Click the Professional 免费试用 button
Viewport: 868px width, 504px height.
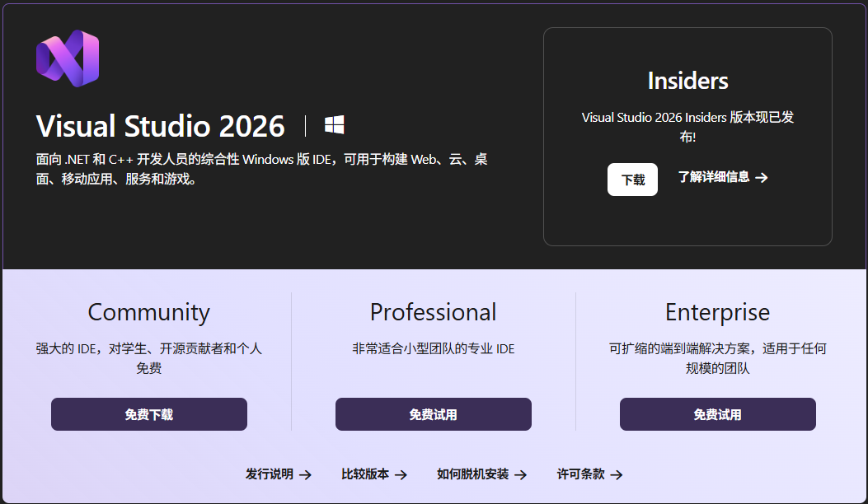[x=433, y=414]
